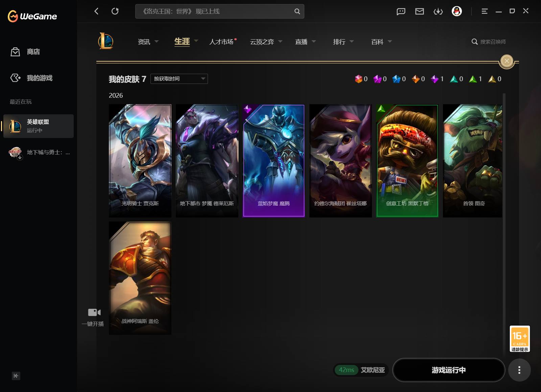This screenshot has width=541, height=392.
Task: Close the skins panel with the gold X
Action: (x=507, y=61)
